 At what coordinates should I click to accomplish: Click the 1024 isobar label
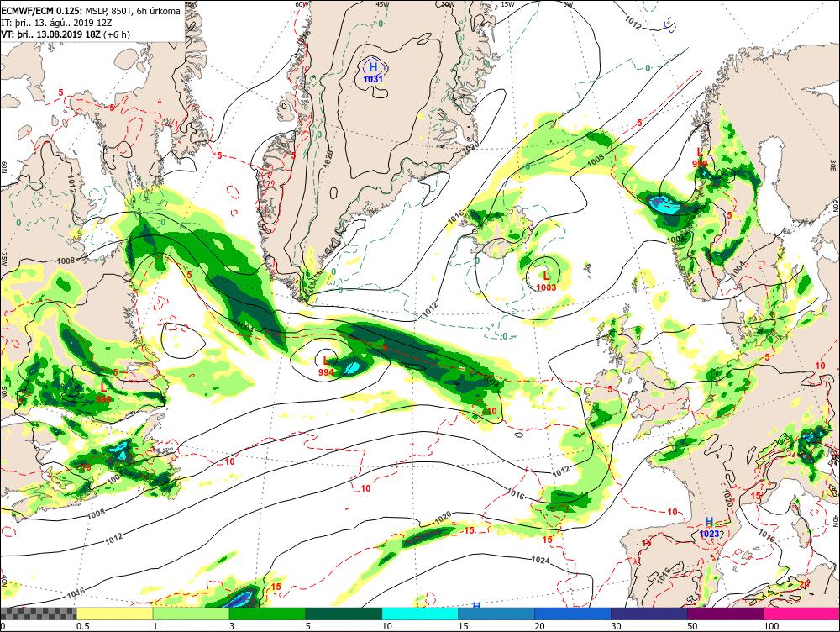[540, 560]
